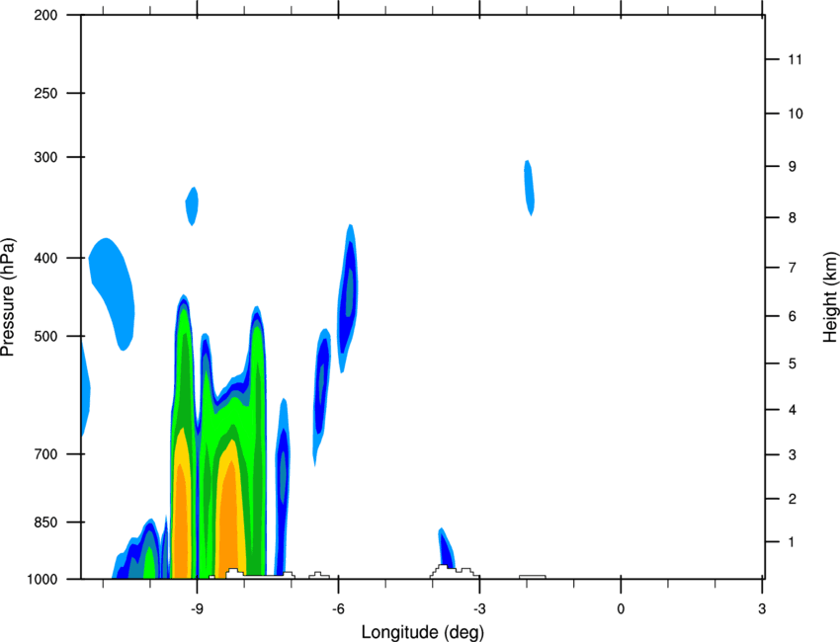The width and height of the screenshot is (840, 642).
Task: Pick the 9 km height label
Action: coord(793,167)
